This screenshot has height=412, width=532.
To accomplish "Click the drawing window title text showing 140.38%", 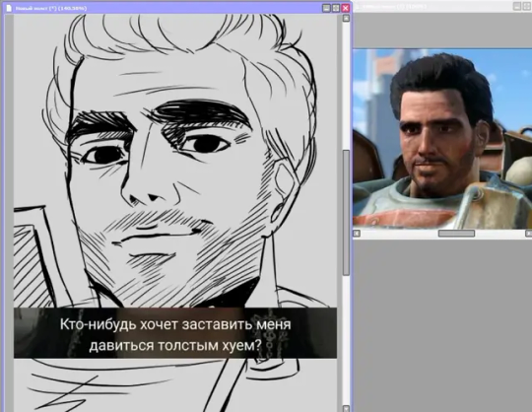I will tap(51, 8).
